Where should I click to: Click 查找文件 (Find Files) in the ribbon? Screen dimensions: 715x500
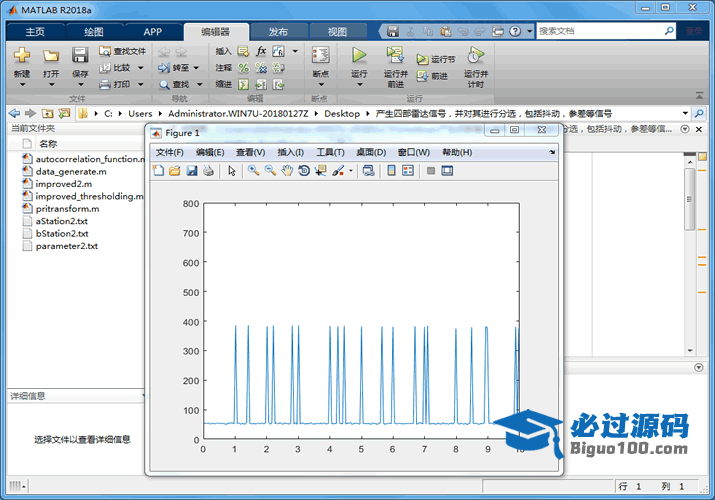click(123, 51)
